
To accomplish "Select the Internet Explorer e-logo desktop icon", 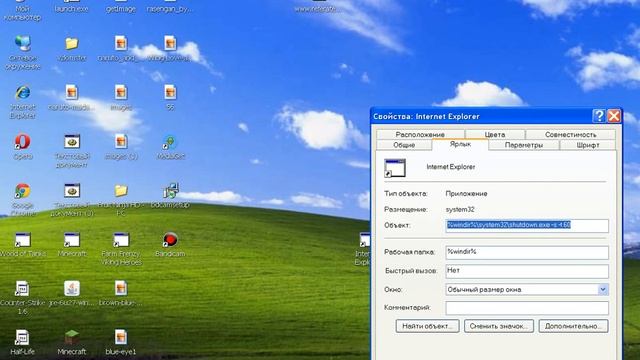I will [22, 93].
